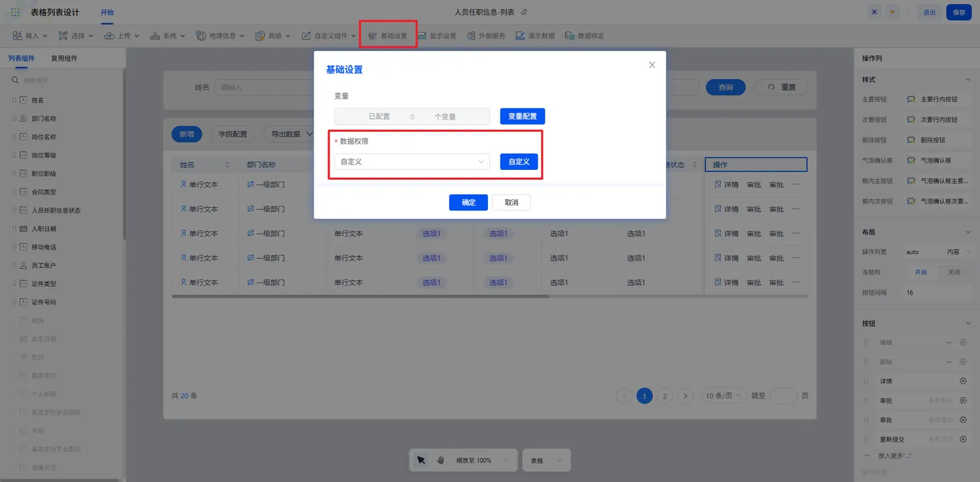Viewport: 980px width, 482px height.
Task: Confirm the dialog with 确定
Action: point(468,202)
